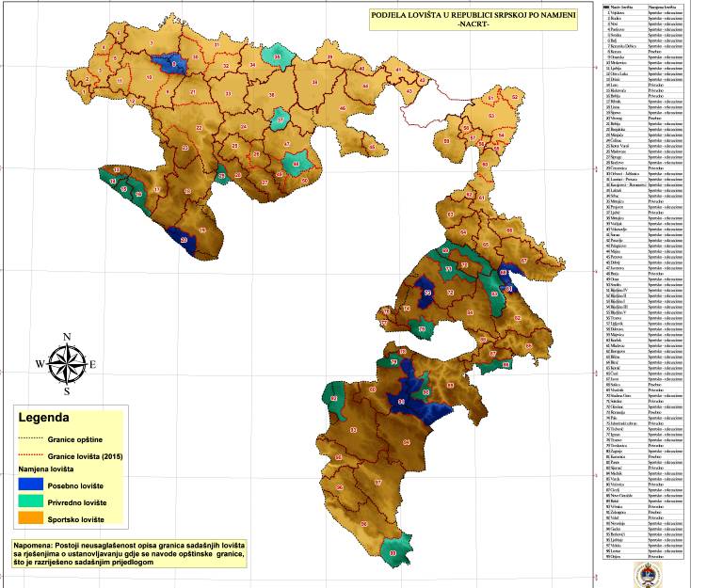Select the green hunting area numbered 26
Viewport: 706px width, 588px height.
pyautogui.click(x=278, y=57)
